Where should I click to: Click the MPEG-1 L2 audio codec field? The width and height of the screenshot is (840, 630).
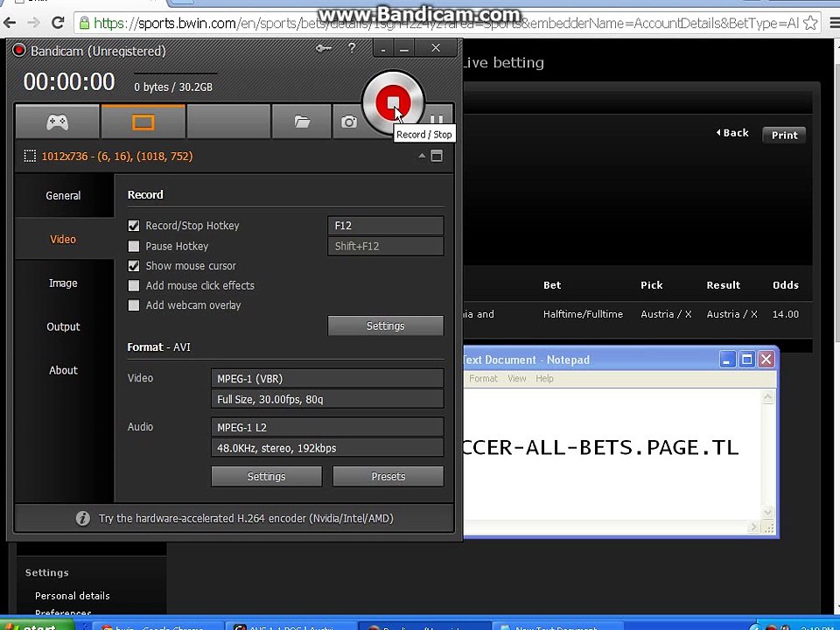coord(327,427)
